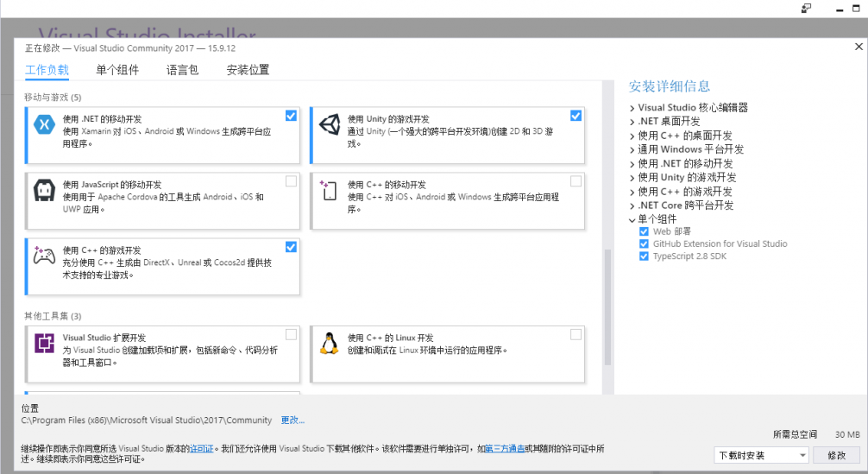Click the workloads list vertical scrollbar thumb
This screenshot has width=868, height=474.
[607, 307]
